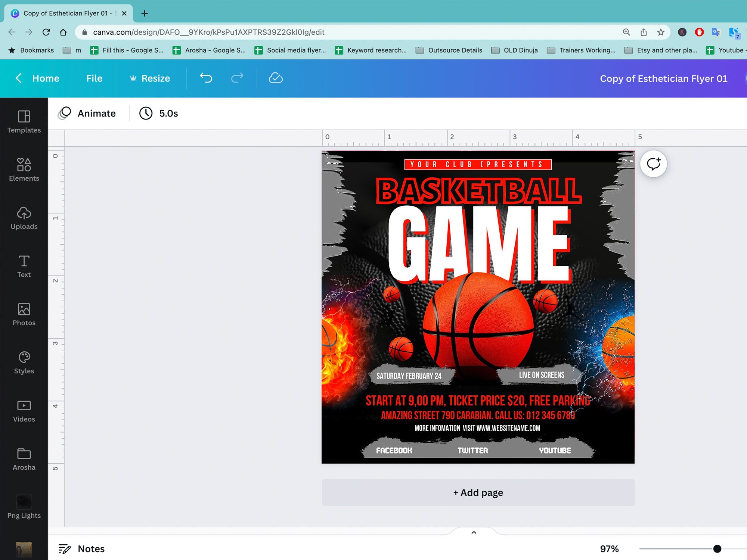The image size is (747, 560).
Task: Open the Uploads panel
Action: [24, 218]
